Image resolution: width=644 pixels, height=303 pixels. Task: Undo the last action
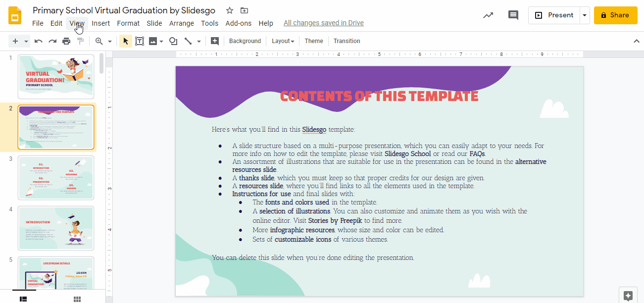click(x=39, y=41)
